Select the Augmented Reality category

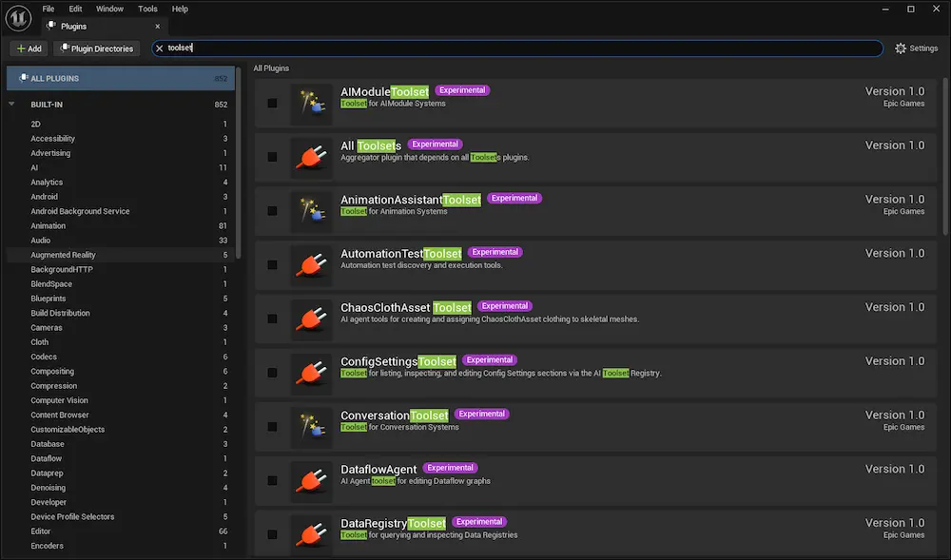click(x=121, y=255)
